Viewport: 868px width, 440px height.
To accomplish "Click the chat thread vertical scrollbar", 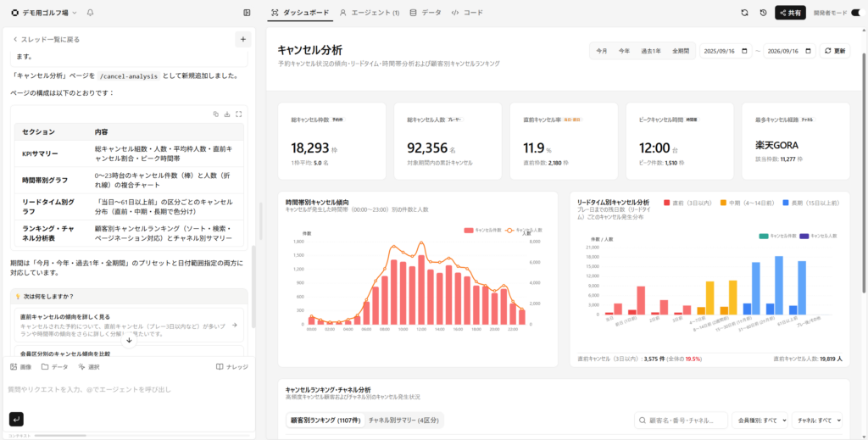I will click(253, 287).
